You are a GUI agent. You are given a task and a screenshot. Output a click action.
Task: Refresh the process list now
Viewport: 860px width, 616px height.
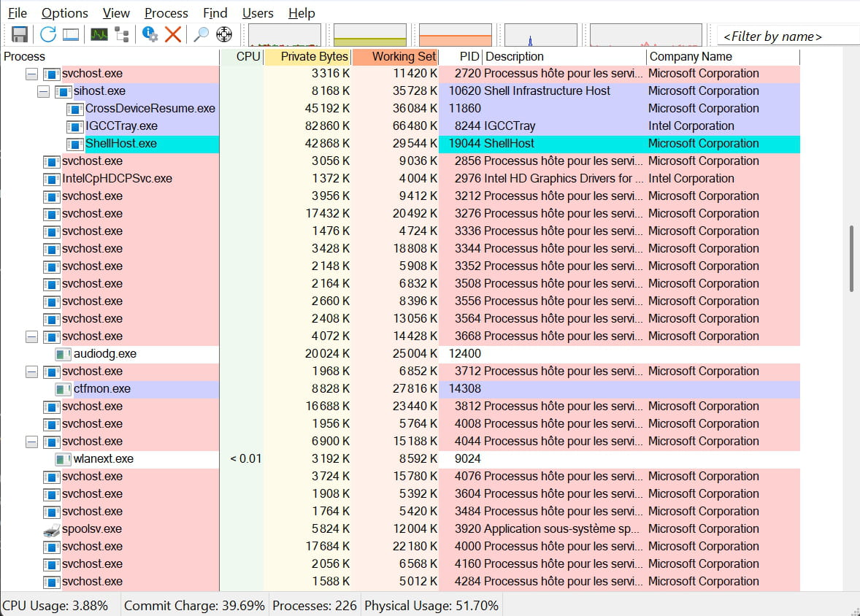coord(48,34)
